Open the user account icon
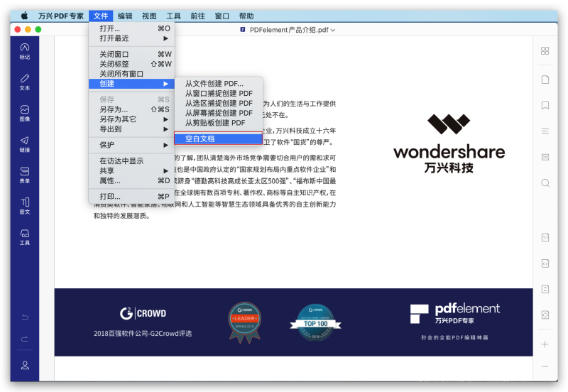This screenshot has width=568, height=392. [x=25, y=365]
